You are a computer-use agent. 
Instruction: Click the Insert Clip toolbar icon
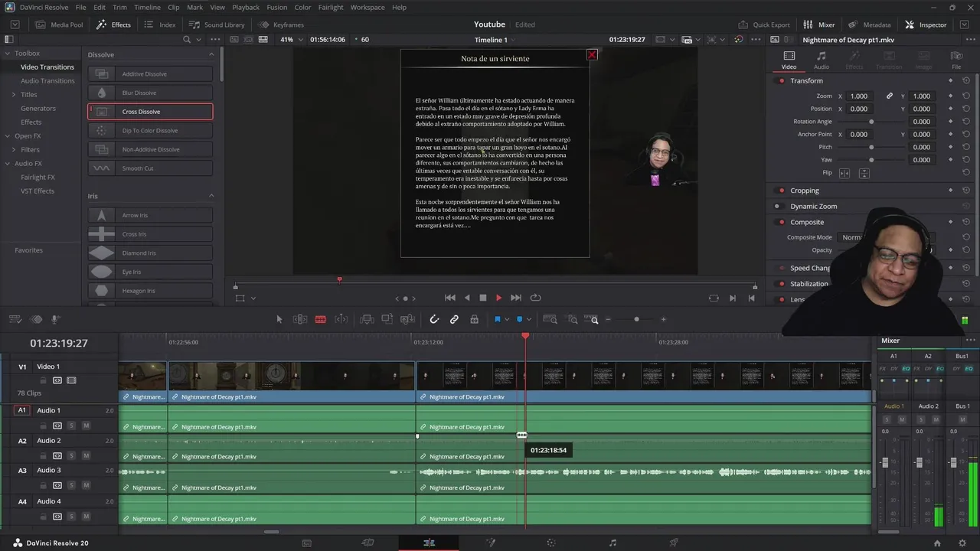(x=367, y=319)
